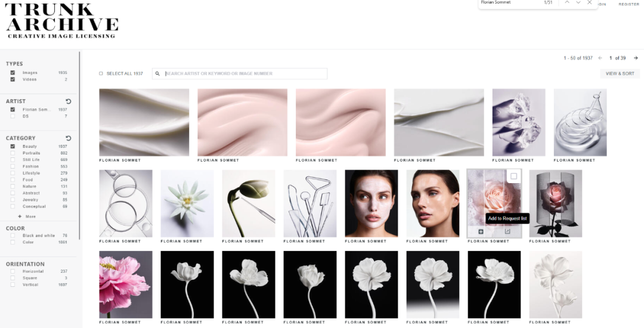
Task: Check the Black and white color filter
Action: click(x=13, y=236)
